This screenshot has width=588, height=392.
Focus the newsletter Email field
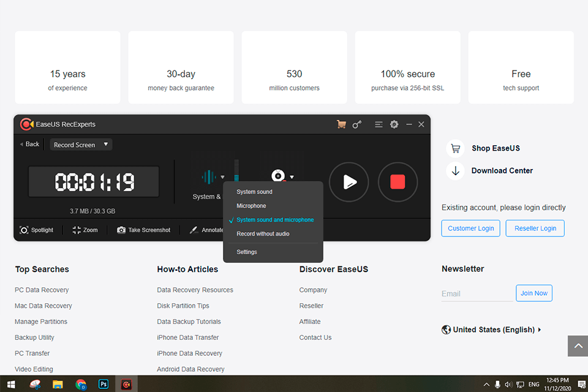477,294
